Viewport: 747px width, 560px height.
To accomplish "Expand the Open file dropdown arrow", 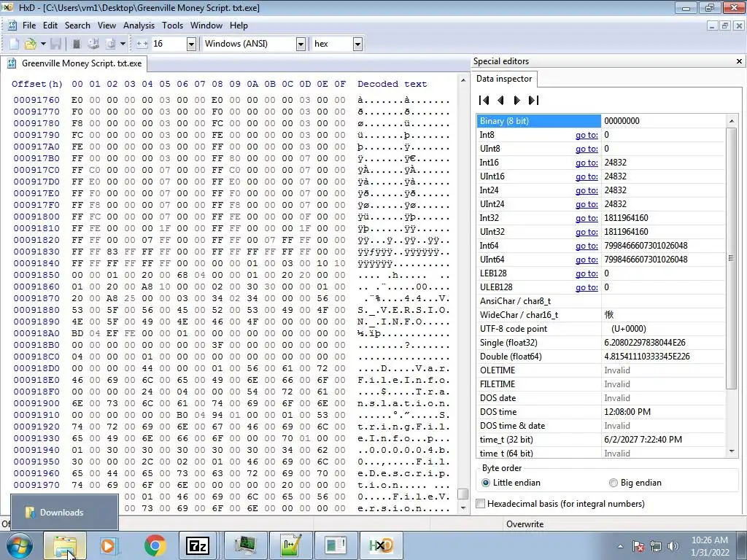I will point(43,44).
